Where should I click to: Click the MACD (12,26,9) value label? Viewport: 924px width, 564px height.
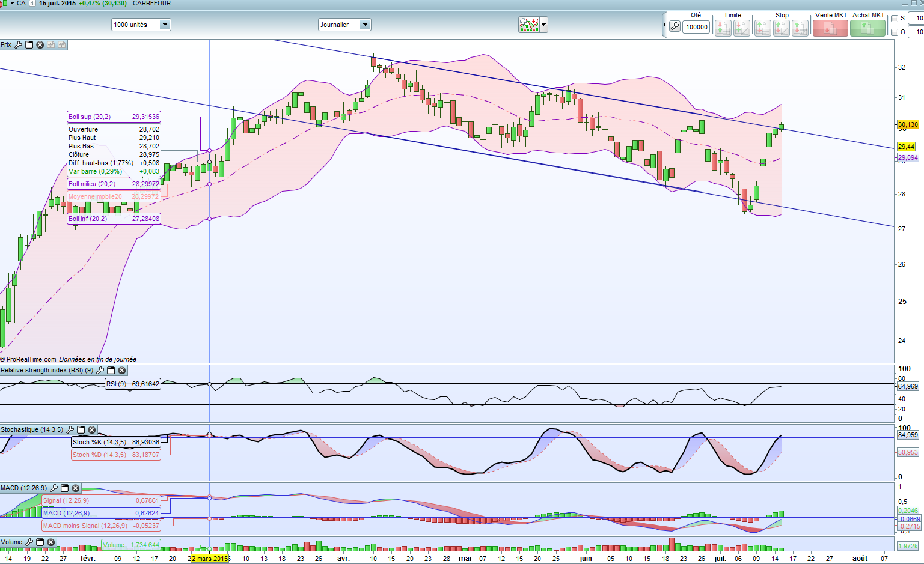coord(101,513)
